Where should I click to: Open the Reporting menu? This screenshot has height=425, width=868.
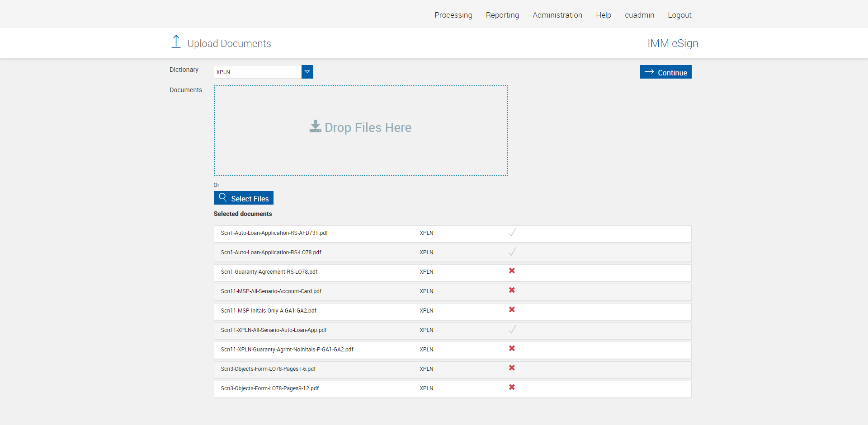pos(502,15)
